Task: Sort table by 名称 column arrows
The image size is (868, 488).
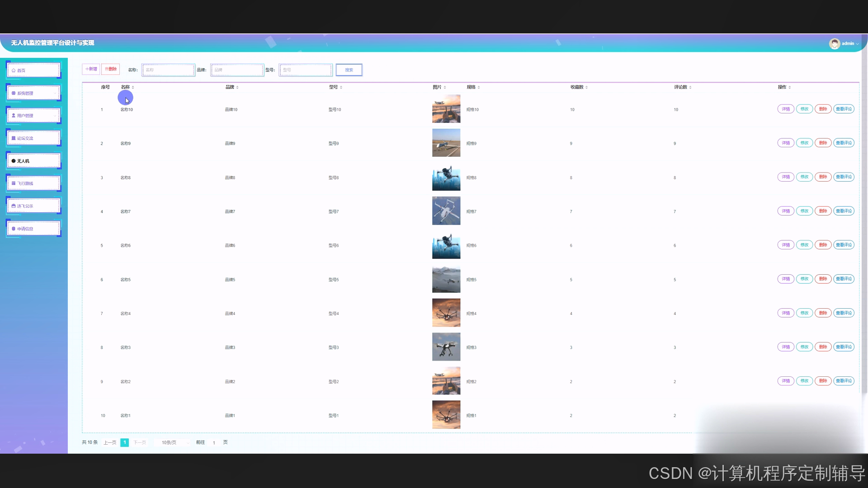Action: (x=133, y=87)
